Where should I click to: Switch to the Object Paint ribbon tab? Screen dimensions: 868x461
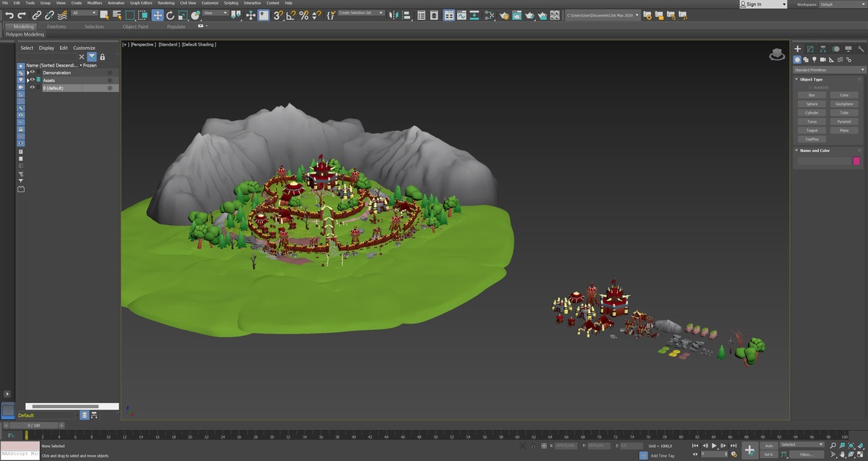pyautogui.click(x=135, y=27)
